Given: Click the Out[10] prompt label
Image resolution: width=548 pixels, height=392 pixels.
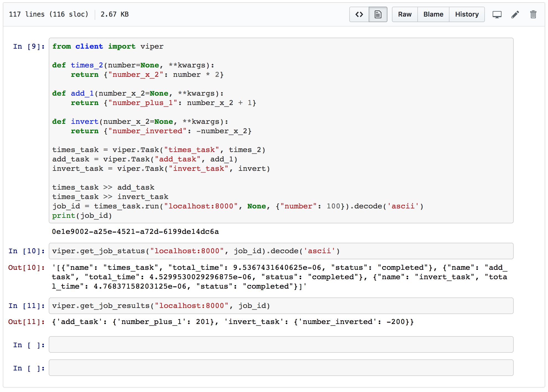Looking at the screenshot, I should pyautogui.click(x=26, y=268).
